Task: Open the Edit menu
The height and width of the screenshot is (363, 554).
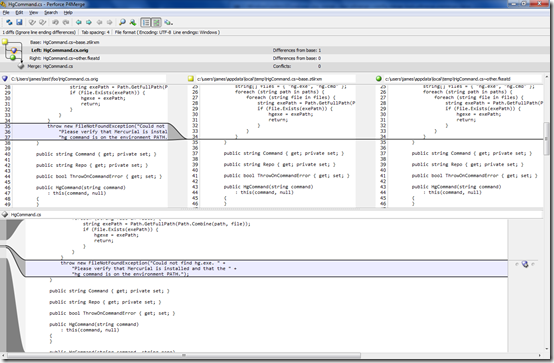Action: point(19,12)
